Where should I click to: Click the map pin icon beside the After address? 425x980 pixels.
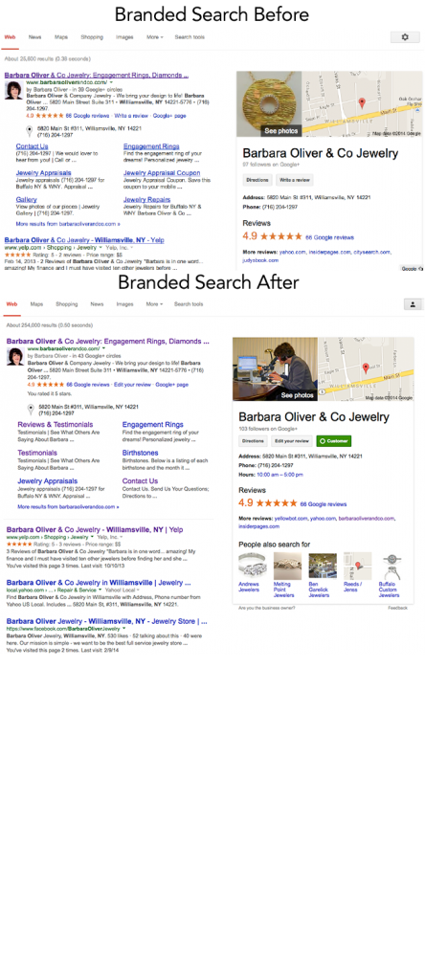click(x=31, y=410)
